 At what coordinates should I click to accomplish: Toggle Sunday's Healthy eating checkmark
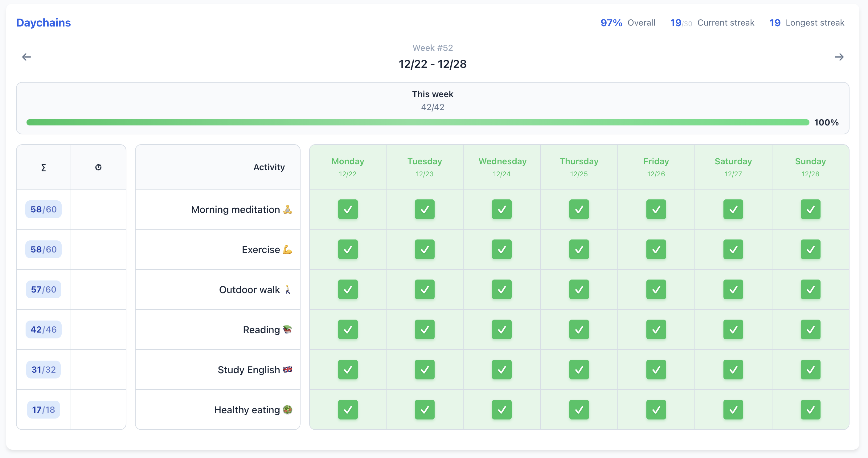[810, 410]
